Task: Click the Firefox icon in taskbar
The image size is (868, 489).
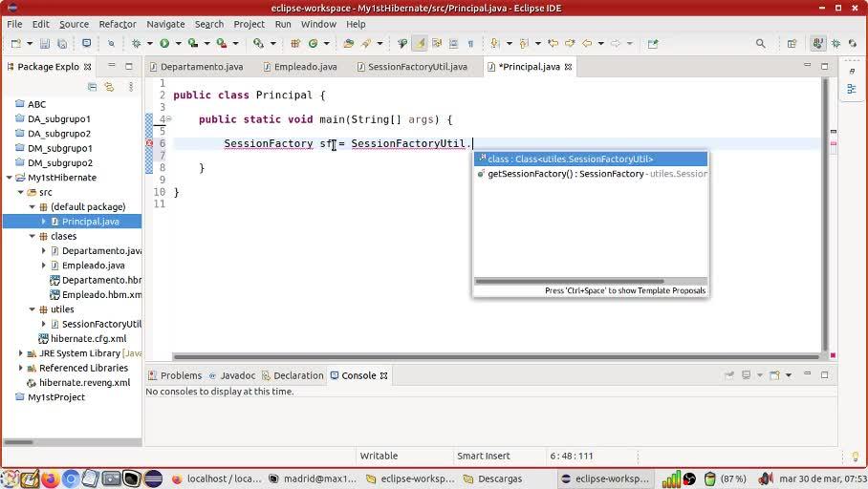Action: (50, 478)
